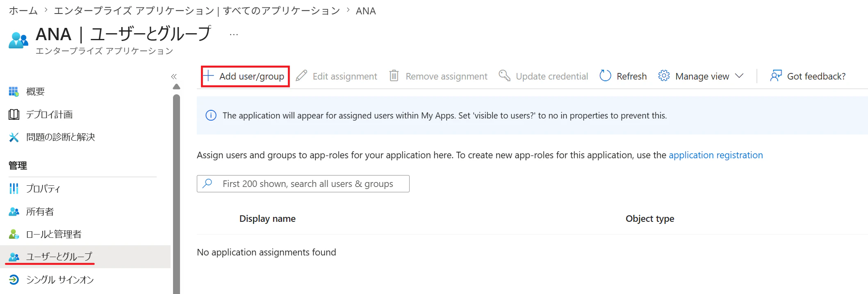Click the 概要 grid icon in sidebar
This screenshot has width=868, height=294.
(x=14, y=91)
